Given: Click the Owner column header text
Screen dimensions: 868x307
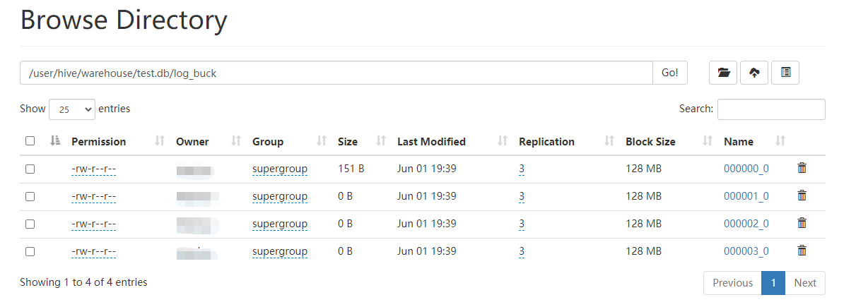Looking at the screenshot, I should 192,141.
